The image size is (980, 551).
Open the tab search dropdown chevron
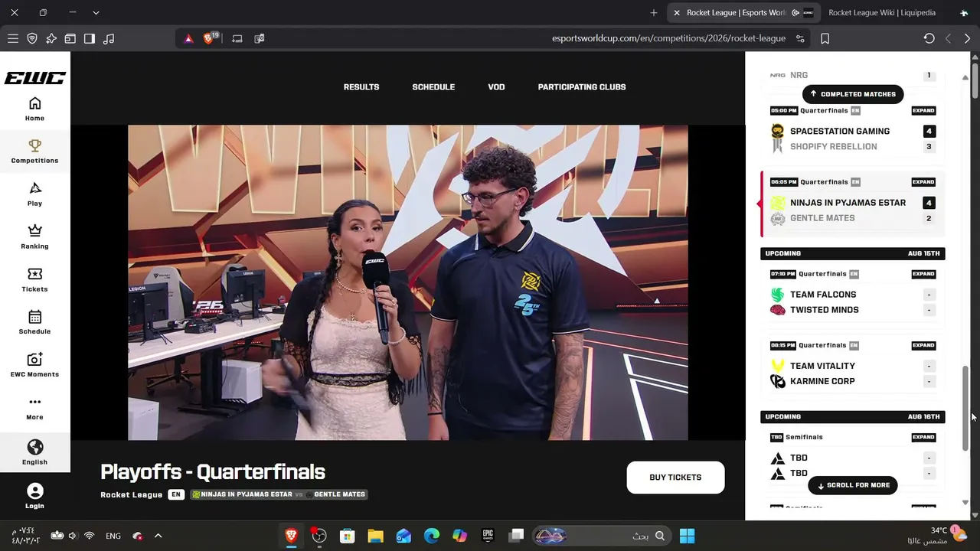point(96,12)
